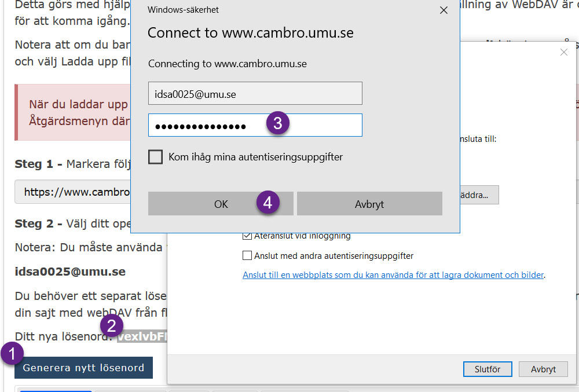Viewport: 579px width, 392px height.
Task: Click the purple step 4 marker
Action: tap(267, 202)
